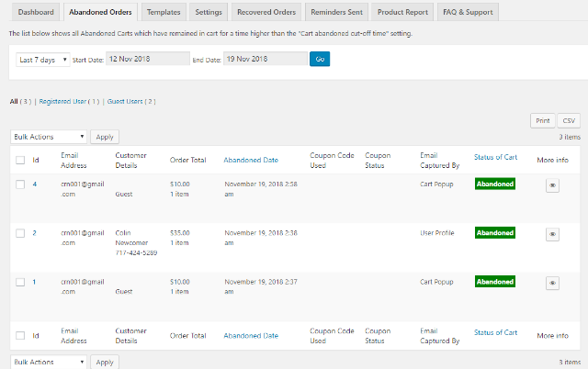This screenshot has height=369, width=588.
Task: Click the Start Date field
Action: click(x=148, y=59)
